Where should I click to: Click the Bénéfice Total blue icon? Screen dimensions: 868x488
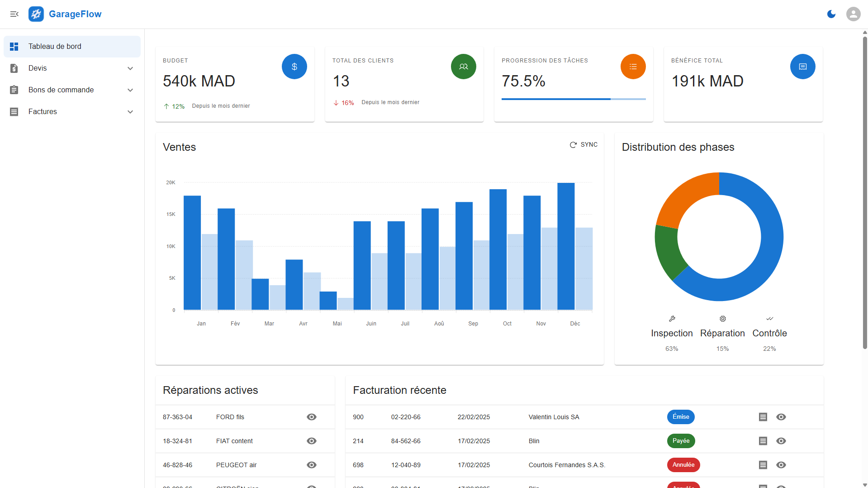click(x=802, y=67)
